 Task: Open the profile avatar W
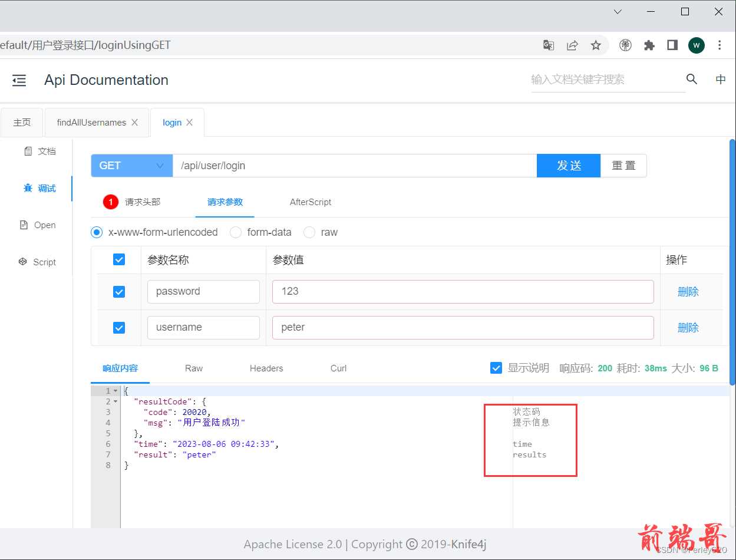(697, 45)
